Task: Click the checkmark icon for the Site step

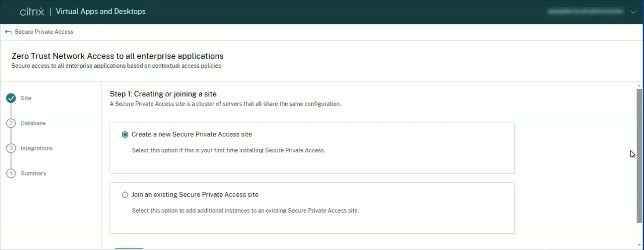Action: click(11, 98)
